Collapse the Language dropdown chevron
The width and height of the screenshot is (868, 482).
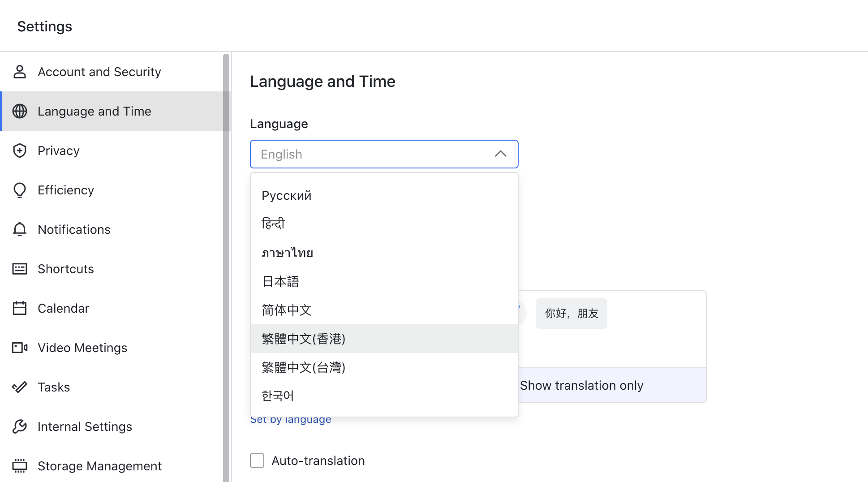[x=500, y=154]
